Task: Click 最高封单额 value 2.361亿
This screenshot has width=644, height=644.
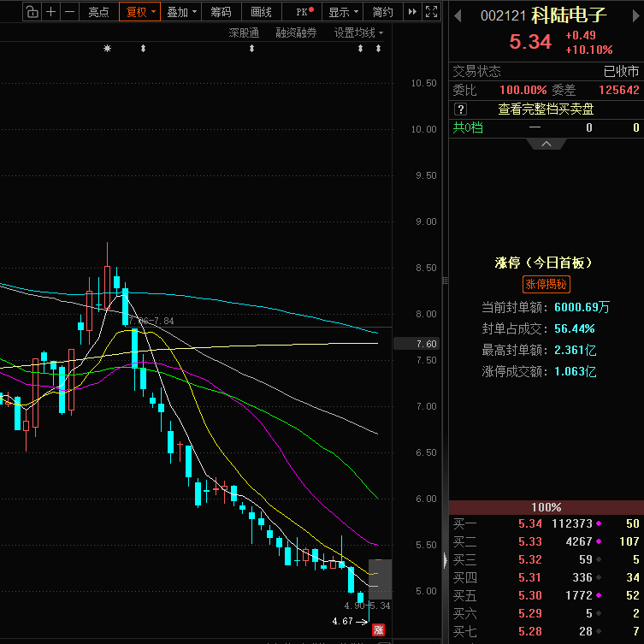Action: [x=575, y=350]
